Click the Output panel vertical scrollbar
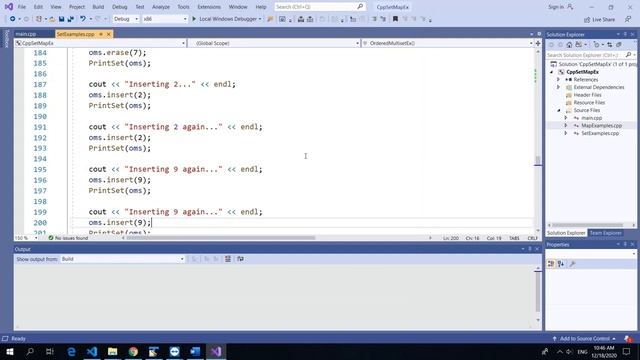 pos(538,291)
